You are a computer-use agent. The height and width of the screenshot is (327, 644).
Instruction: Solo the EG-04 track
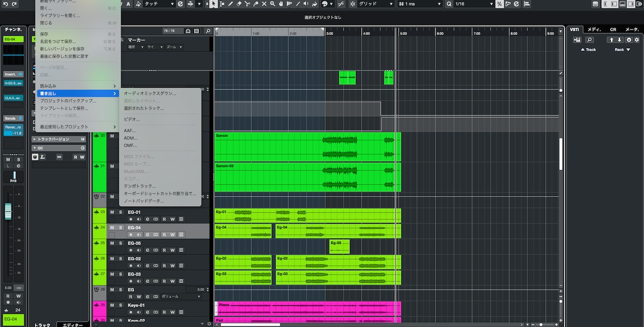(x=120, y=228)
